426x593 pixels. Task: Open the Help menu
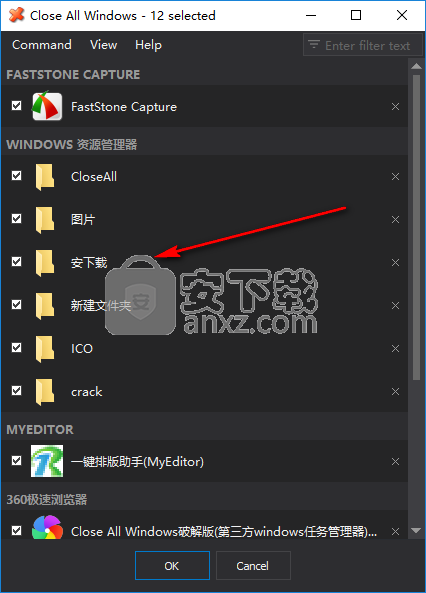(148, 45)
